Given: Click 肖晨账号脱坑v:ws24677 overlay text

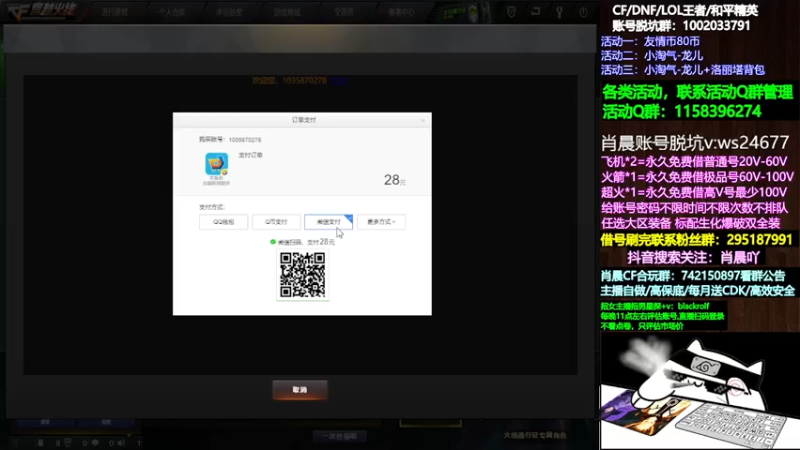Looking at the screenshot, I should coord(695,143).
